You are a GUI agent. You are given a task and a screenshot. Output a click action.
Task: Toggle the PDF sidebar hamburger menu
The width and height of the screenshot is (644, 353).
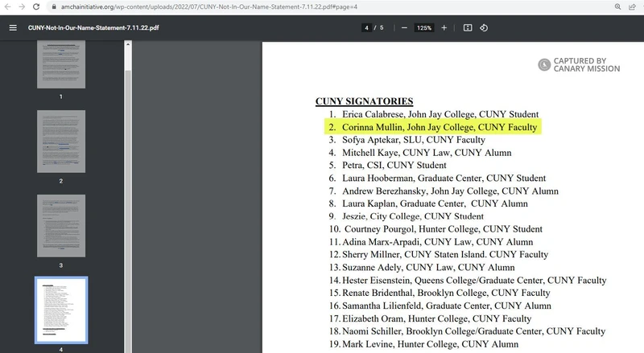click(x=13, y=27)
